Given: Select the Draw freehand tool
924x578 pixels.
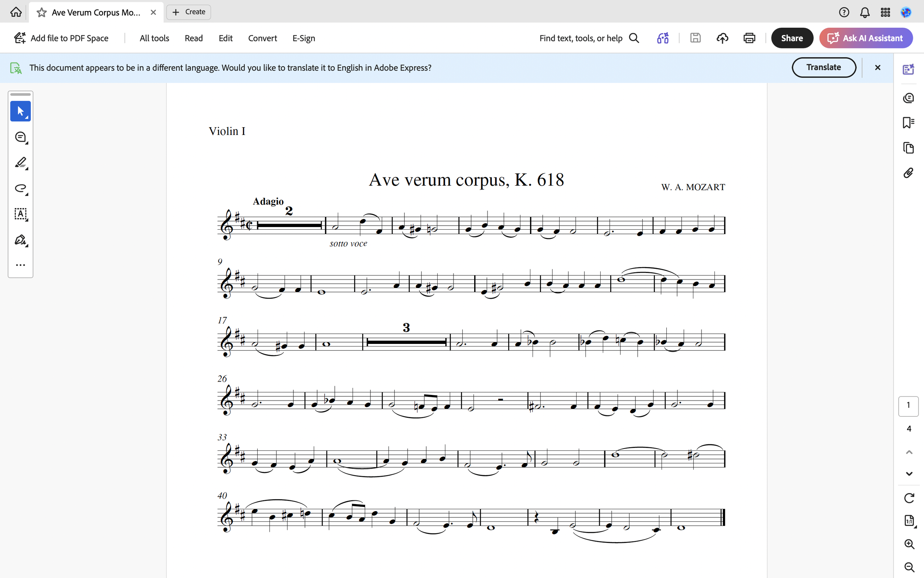Looking at the screenshot, I should 21,189.
